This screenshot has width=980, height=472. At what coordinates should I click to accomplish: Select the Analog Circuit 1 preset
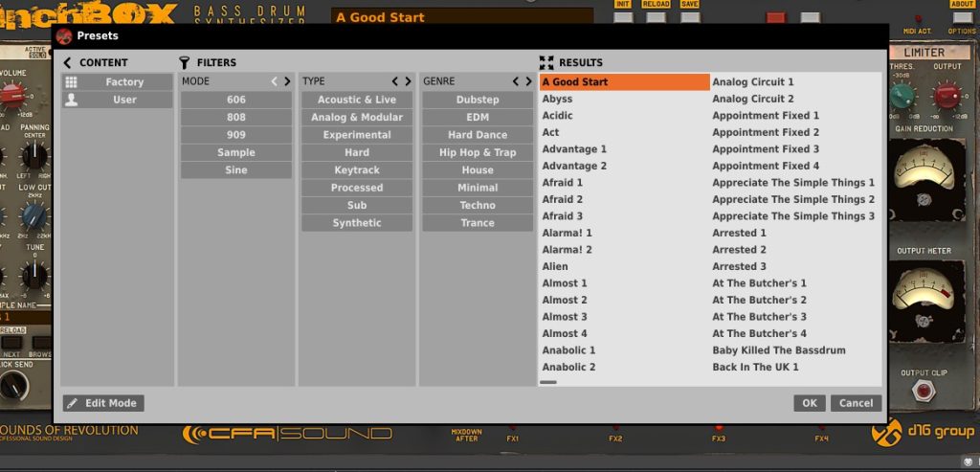tap(753, 82)
